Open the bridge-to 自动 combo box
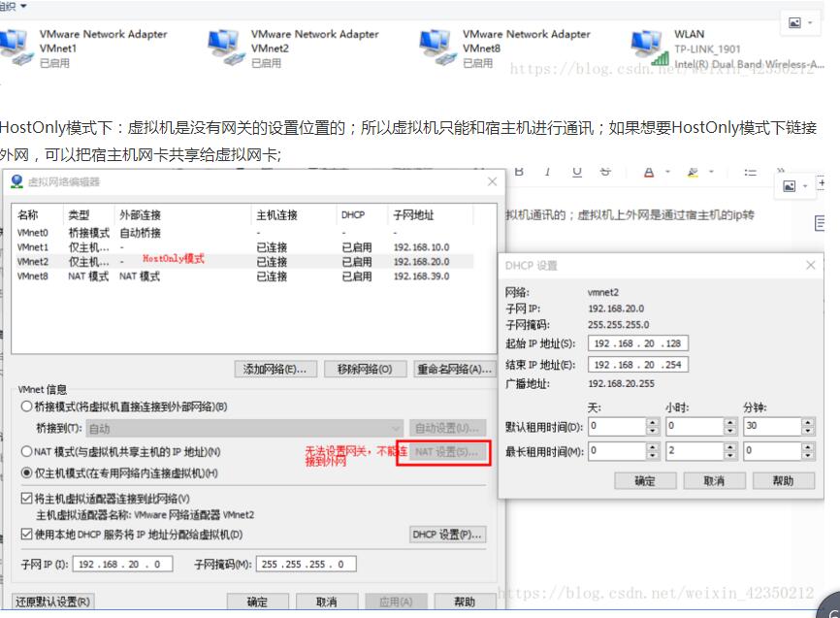Viewport: 840px width, 618px height. (244, 428)
